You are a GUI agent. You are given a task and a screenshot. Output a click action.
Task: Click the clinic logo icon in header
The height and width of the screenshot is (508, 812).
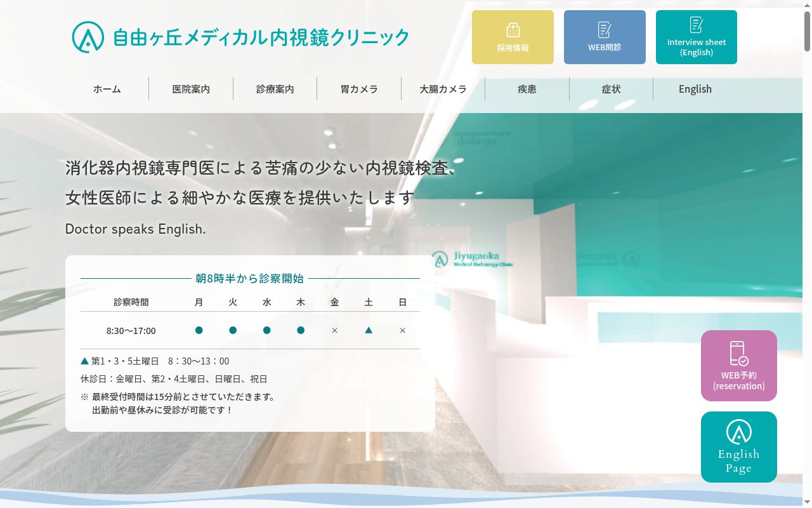[x=88, y=37]
